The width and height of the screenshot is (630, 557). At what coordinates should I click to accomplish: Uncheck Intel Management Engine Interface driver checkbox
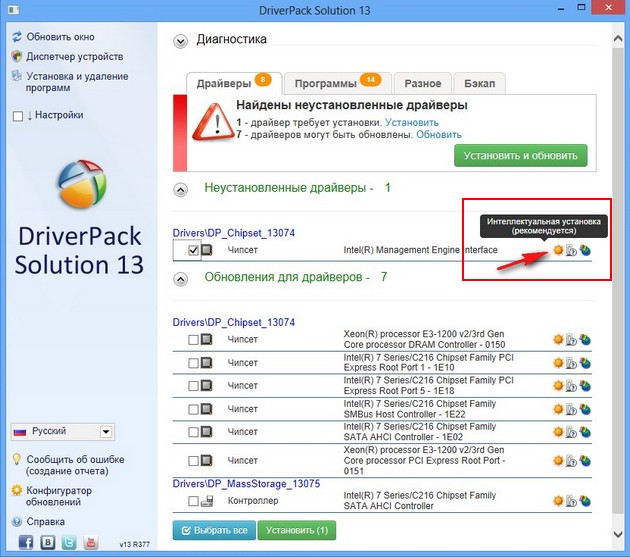tap(193, 251)
